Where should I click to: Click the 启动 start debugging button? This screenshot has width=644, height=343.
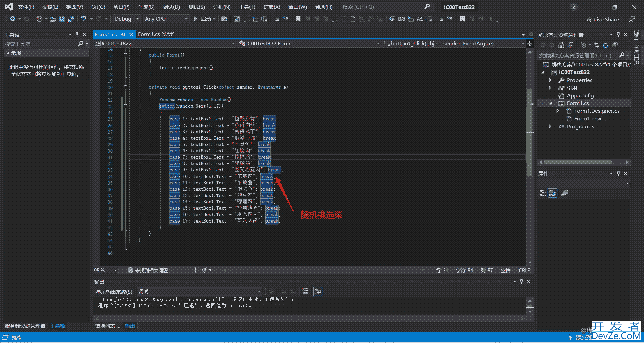click(204, 19)
